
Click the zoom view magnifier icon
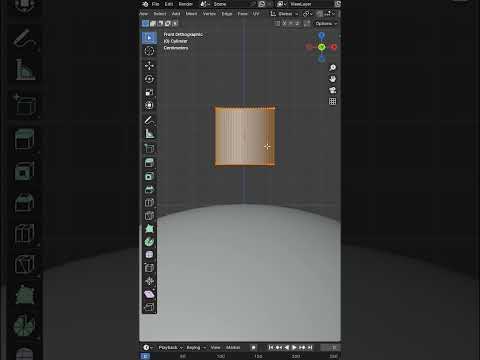point(332,68)
